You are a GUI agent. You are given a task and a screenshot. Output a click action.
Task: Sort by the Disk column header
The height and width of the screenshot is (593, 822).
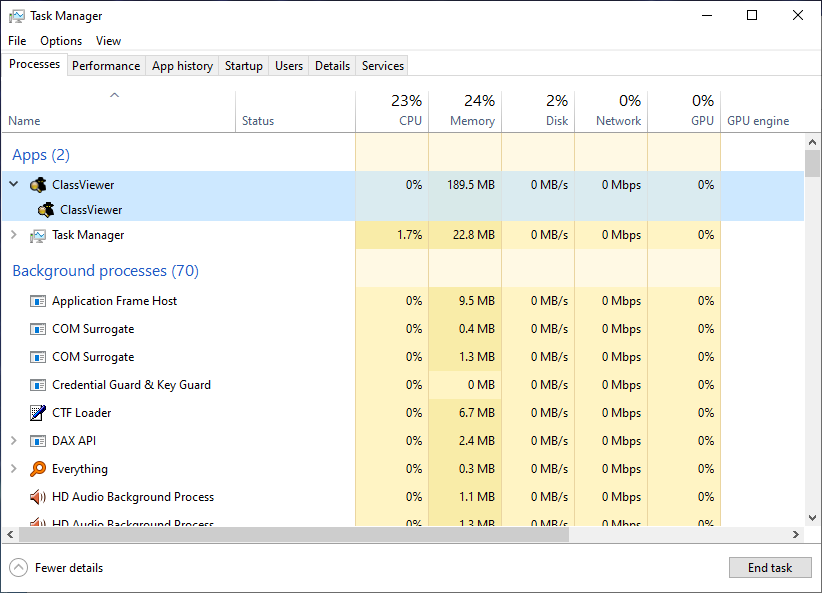tap(538, 112)
